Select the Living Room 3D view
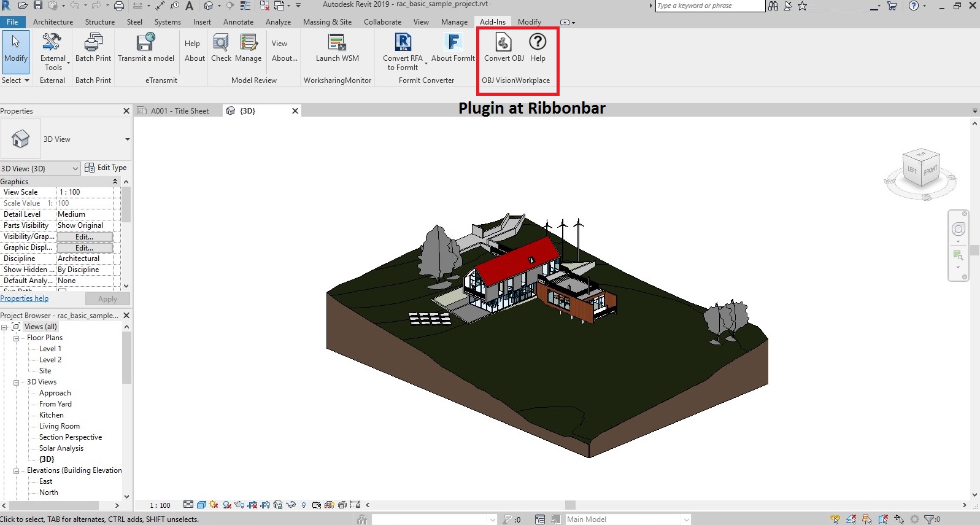This screenshot has width=980, height=525. pos(60,426)
